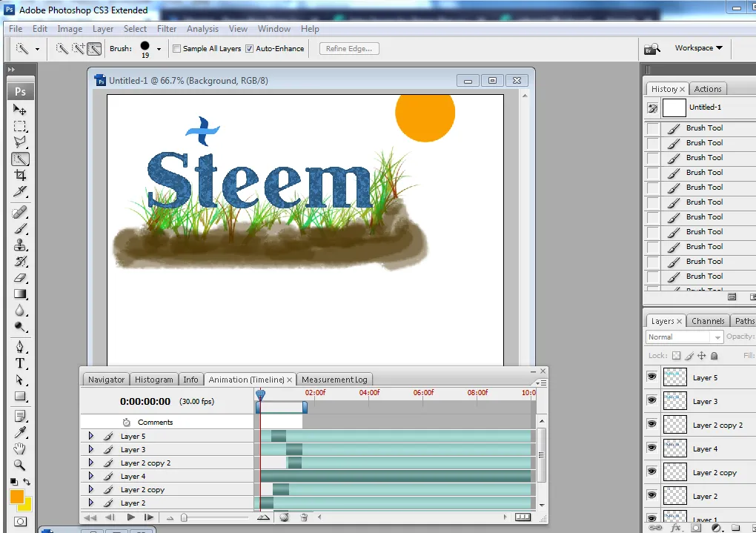Switch to the Measurement Log tab
Viewport: 756px width, 533px height.
point(334,380)
